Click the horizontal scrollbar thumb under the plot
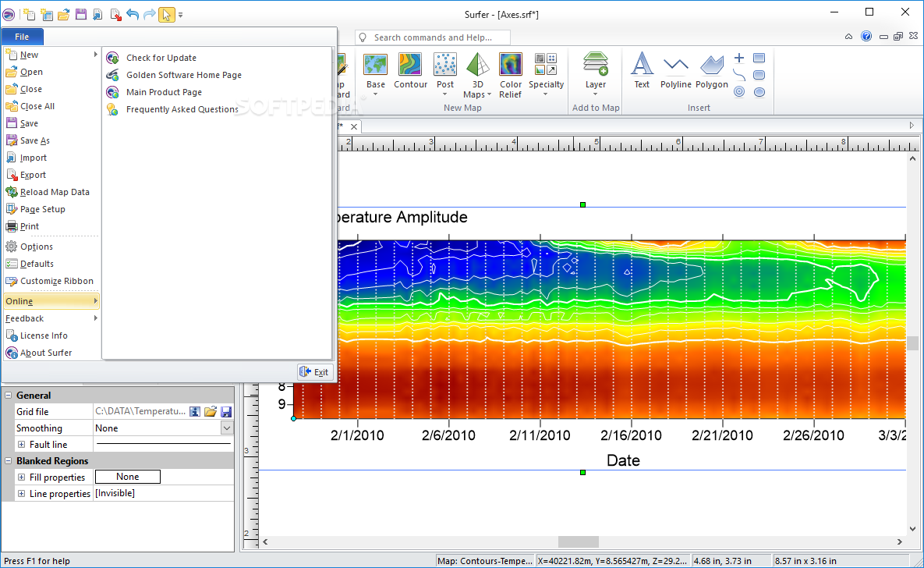 578,541
